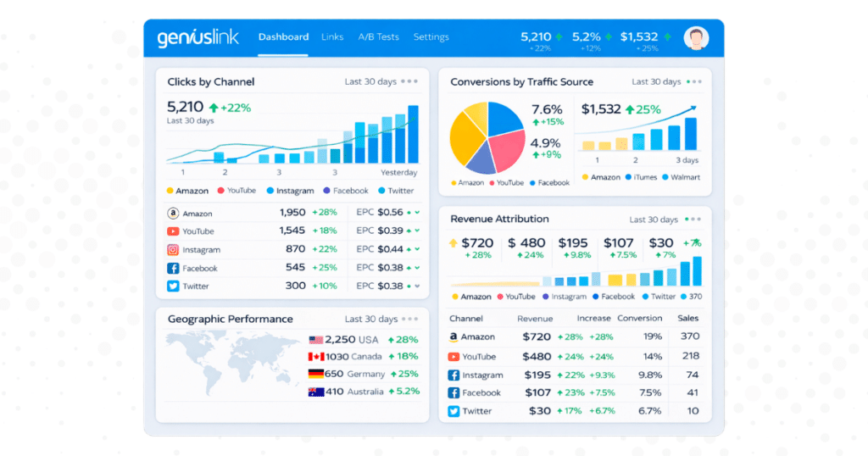Open Clicks by Channel more options menu
868x456 pixels.
[409, 81]
